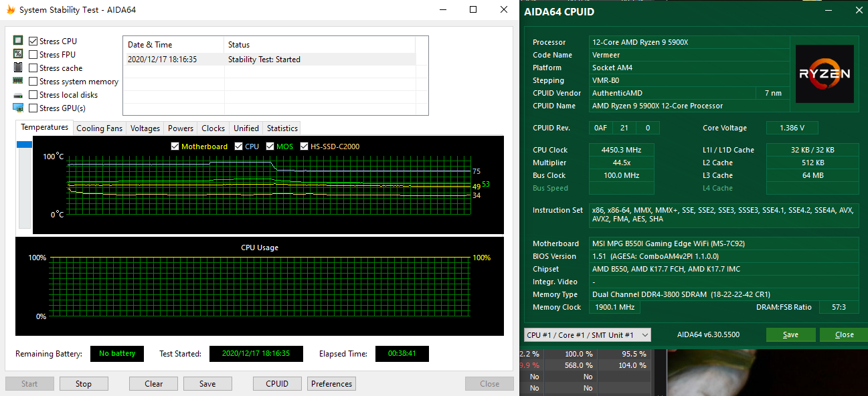868x396 pixels.
Task: Click the disabled Start button
Action: 29,384
